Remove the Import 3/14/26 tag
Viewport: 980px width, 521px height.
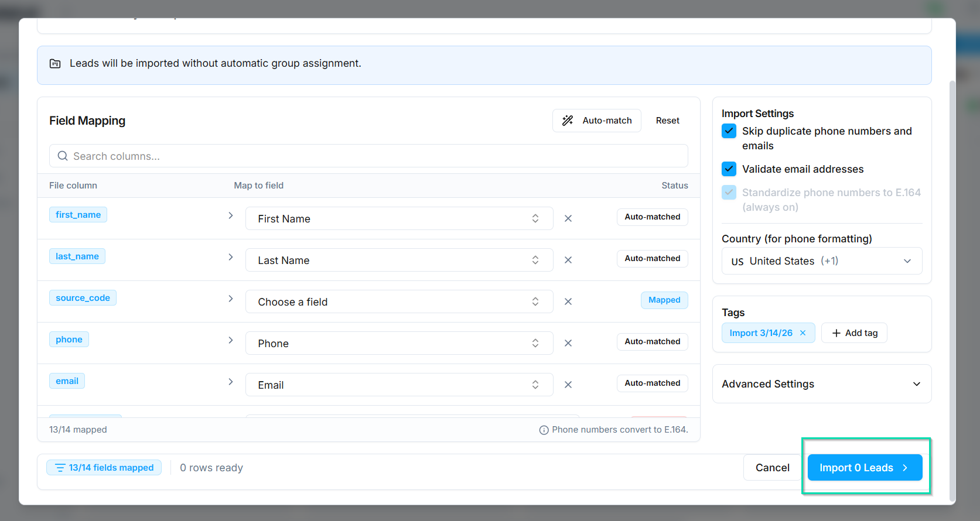pyautogui.click(x=803, y=333)
